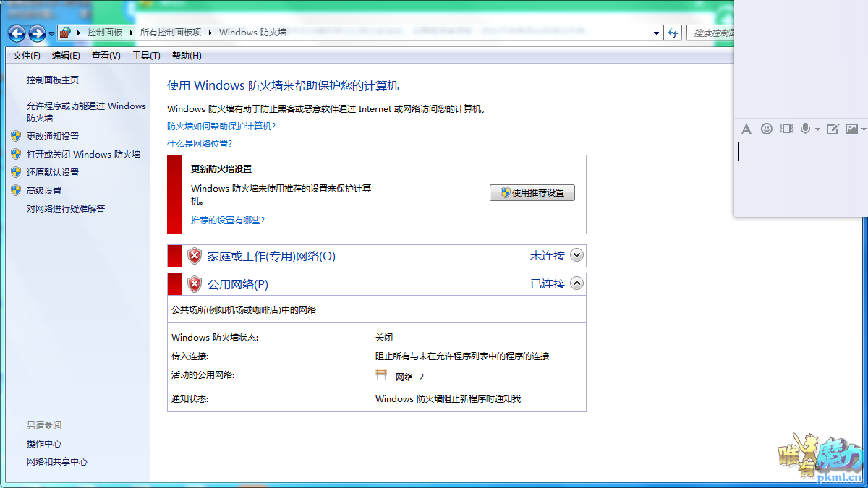Open font settings A icon in chat window
The height and width of the screenshot is (488, 868).
[746, 129]
